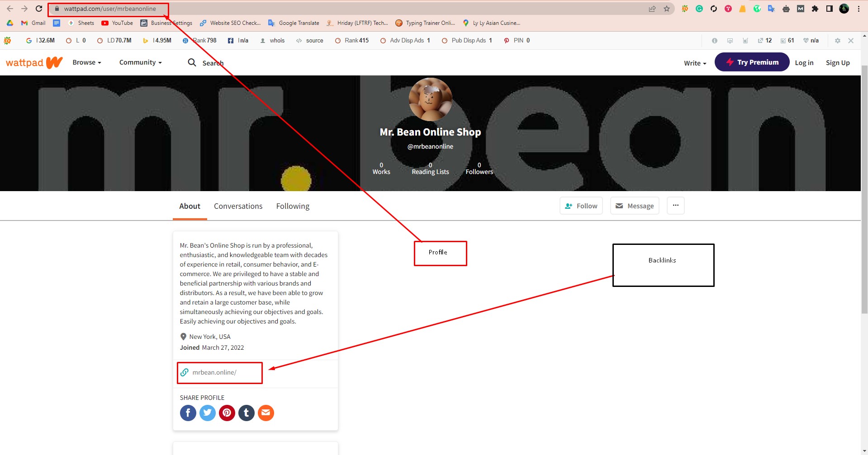Click the source item in SEO toolbar
Screen dimensions: 868x455
click(x=310, y=41)
